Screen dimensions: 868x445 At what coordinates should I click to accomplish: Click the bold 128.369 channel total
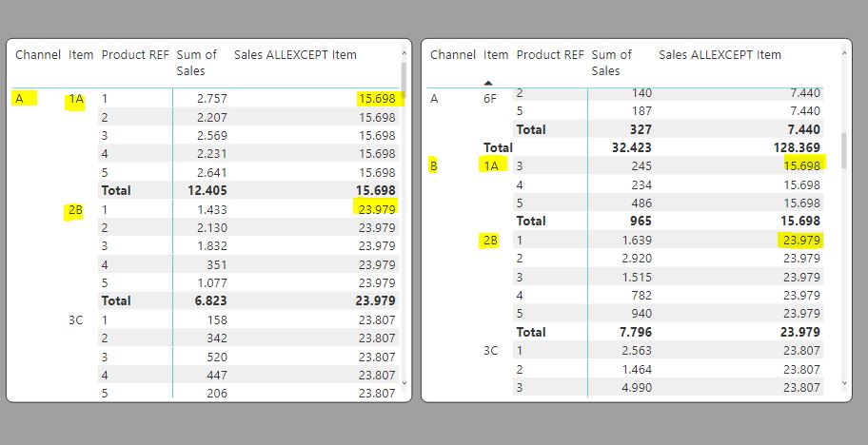[798, 148]
